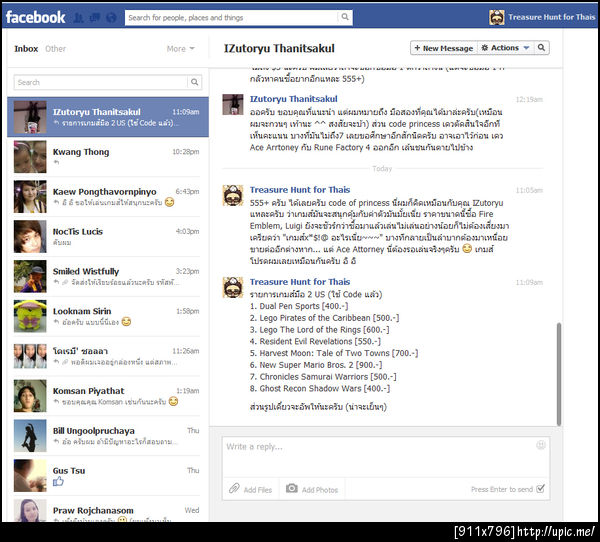
Task: Click Add Photos label
Action: point(320,490)
